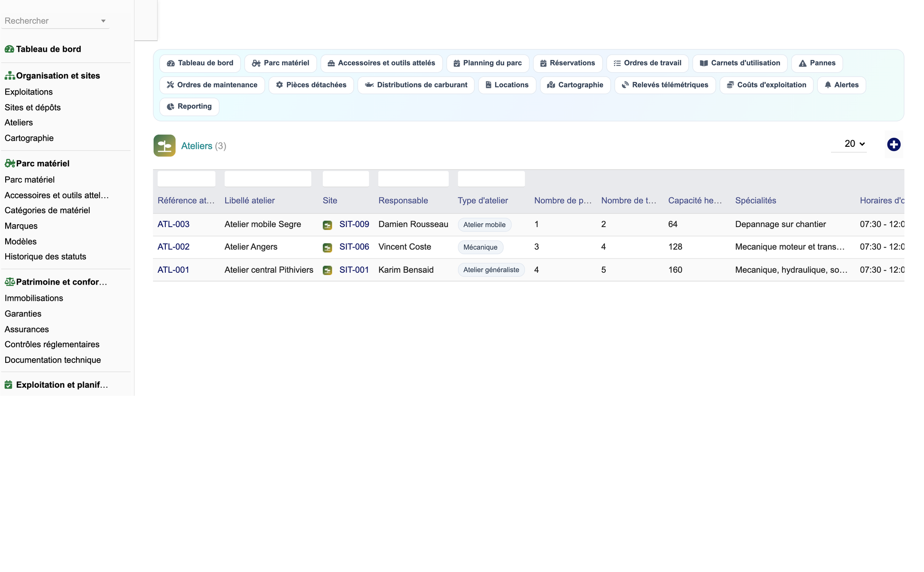Image resolution: width=924 pixels, height=572 pixels.
Task: Click the Tableau de bord sidebar gauge icon
Action: point(9,49)
